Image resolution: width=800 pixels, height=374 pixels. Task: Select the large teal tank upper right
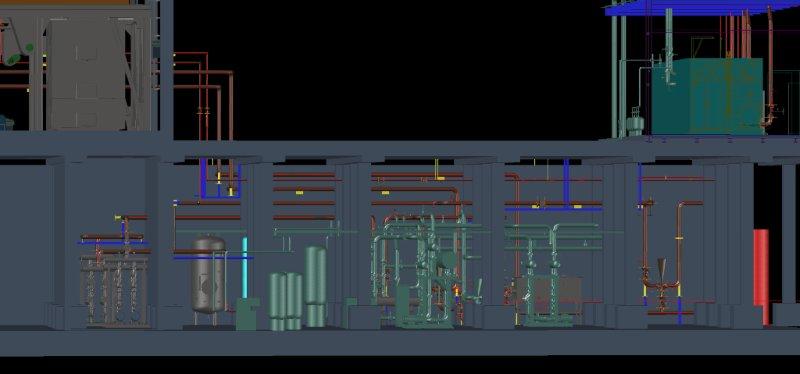click(x=707, y=96)
